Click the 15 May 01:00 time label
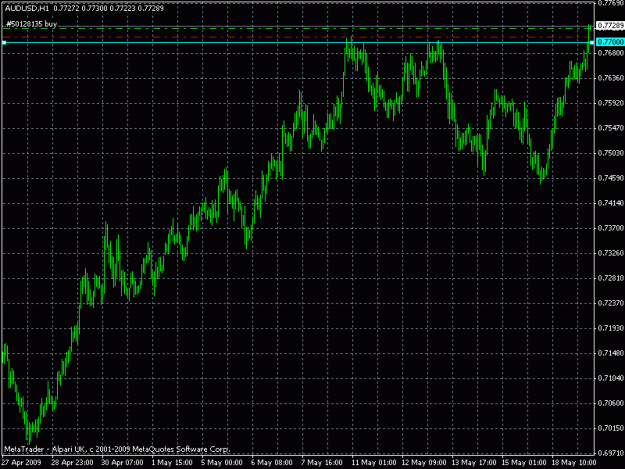Viewport: 625px width, 469px height. (x=524, y=463)
